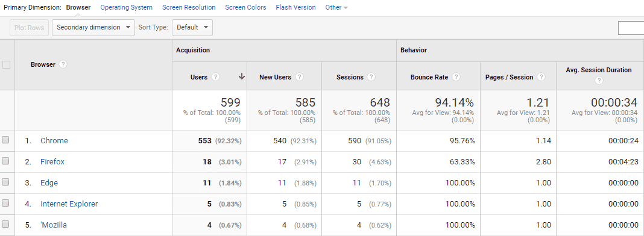Viewport: 644px width, 236px height.
Task: Click Firefox pages per session 2.80
Action: click(543, 162)
